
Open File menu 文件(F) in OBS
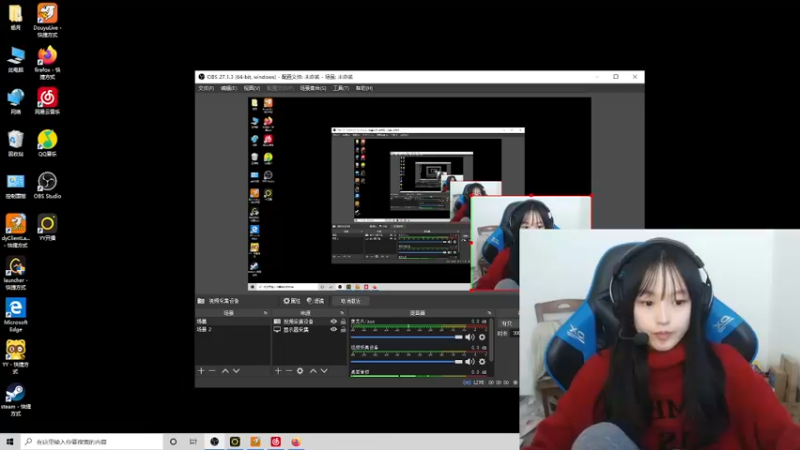click(x=206, y=88)
